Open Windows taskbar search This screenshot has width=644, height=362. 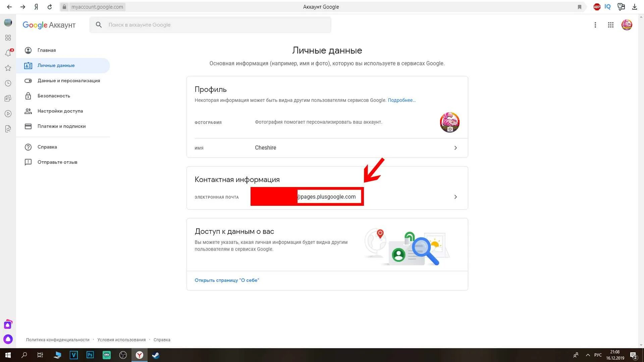(x=24, y=355)
